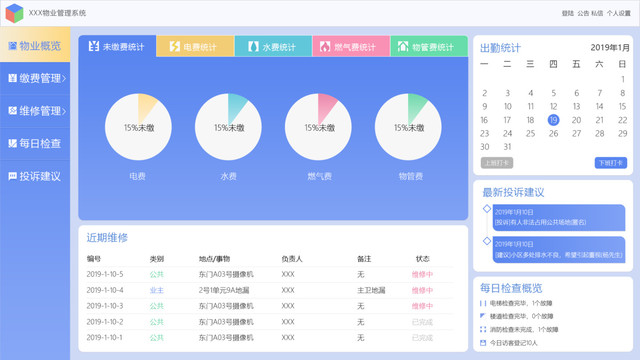Click 2号1单元9A地漏 location cell
The width and height of the screenshot is (640, 360).
click(x=224, y=290)
